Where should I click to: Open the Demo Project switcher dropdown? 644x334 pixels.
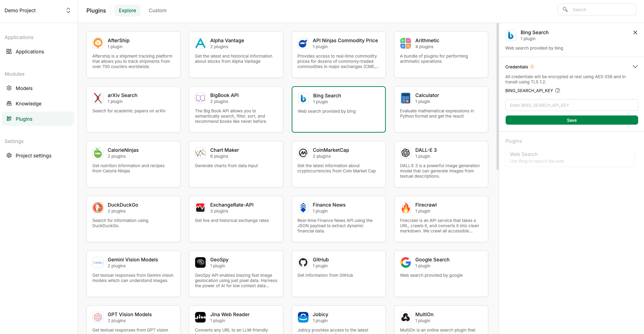38,10
